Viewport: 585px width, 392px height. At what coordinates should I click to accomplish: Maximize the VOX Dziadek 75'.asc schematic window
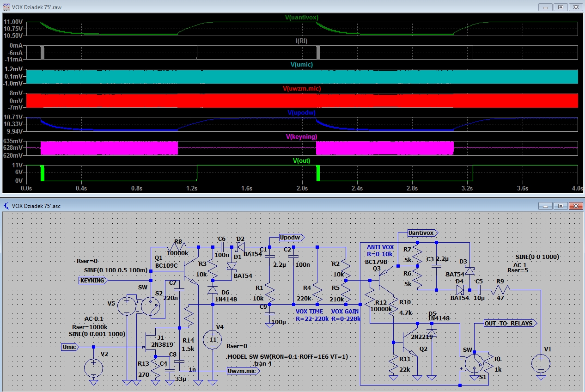pos(560,205)
